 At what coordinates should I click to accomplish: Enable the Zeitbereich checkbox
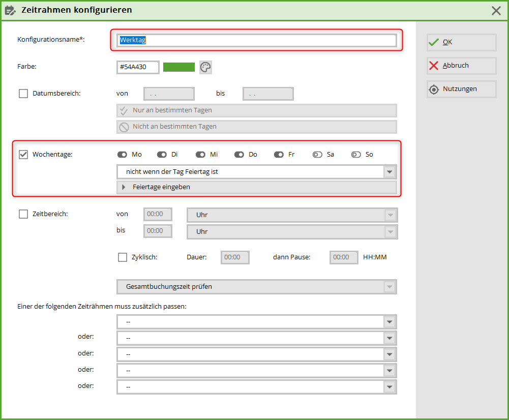click(23, 214)
